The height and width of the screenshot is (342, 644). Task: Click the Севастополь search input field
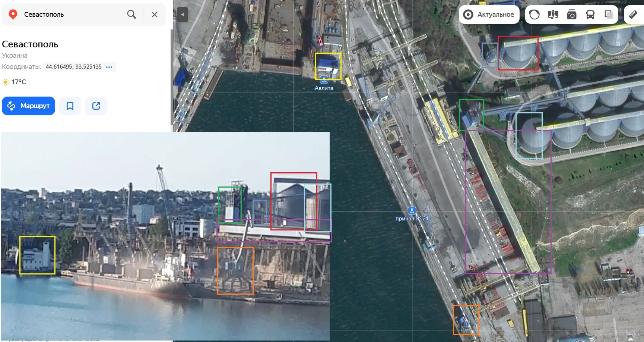click(x=73, y=15)
